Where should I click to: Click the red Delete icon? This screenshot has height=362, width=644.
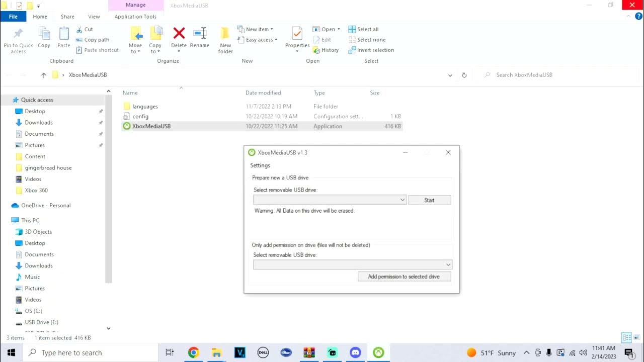179,34
